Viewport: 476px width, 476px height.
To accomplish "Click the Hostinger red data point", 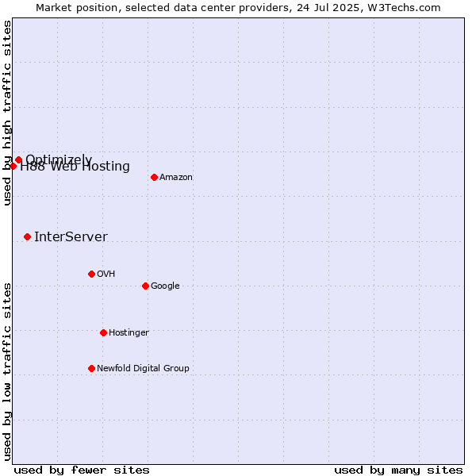I will coord(103,332).
